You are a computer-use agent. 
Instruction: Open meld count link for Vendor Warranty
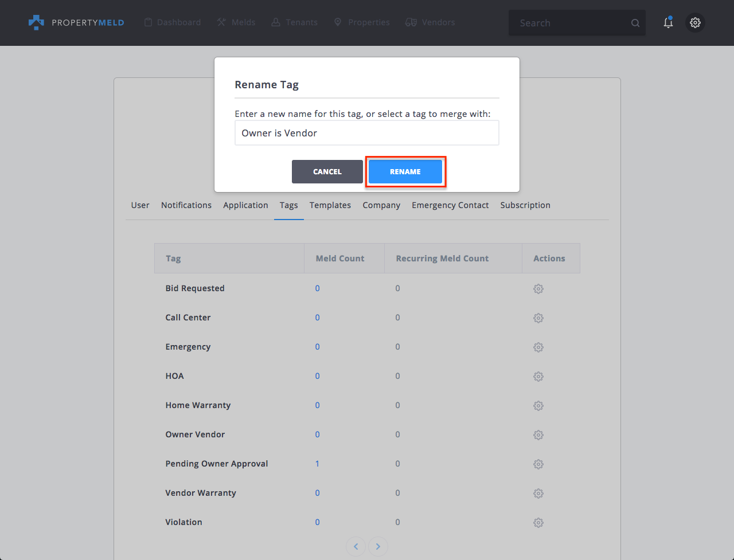coord(317,493)
